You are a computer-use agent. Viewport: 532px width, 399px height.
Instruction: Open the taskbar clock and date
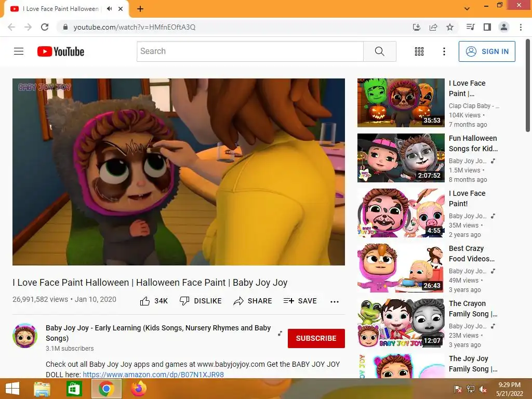(x=510, y=389)
